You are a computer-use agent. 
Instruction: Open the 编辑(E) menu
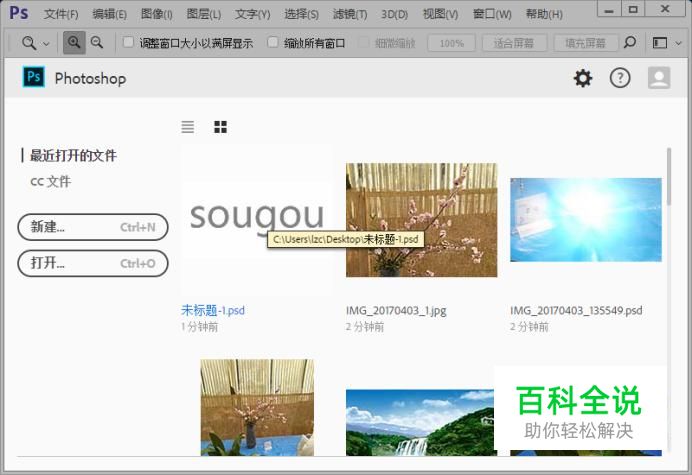point(109,15)
